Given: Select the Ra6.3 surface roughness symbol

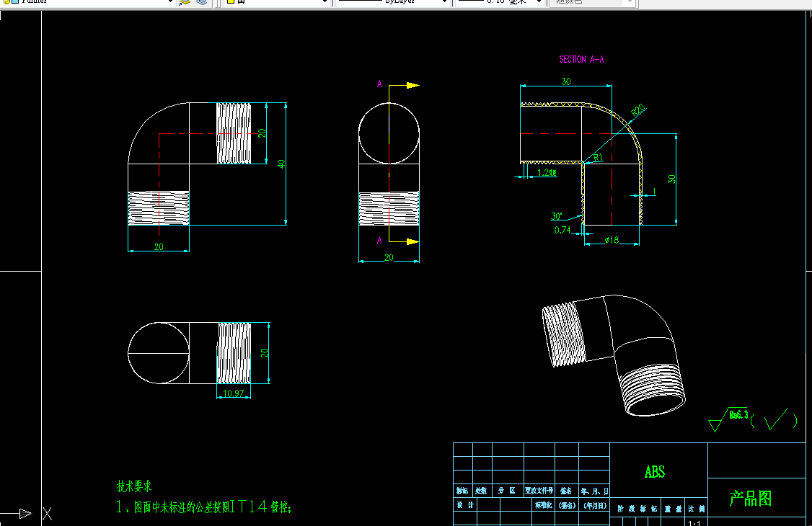Looking at the screenshot, I should coord(728,419).
